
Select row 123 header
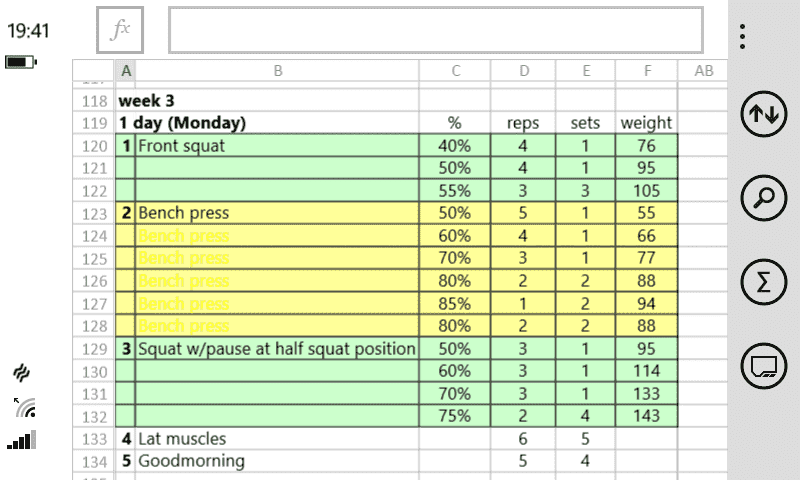click(x=95, y=213)
